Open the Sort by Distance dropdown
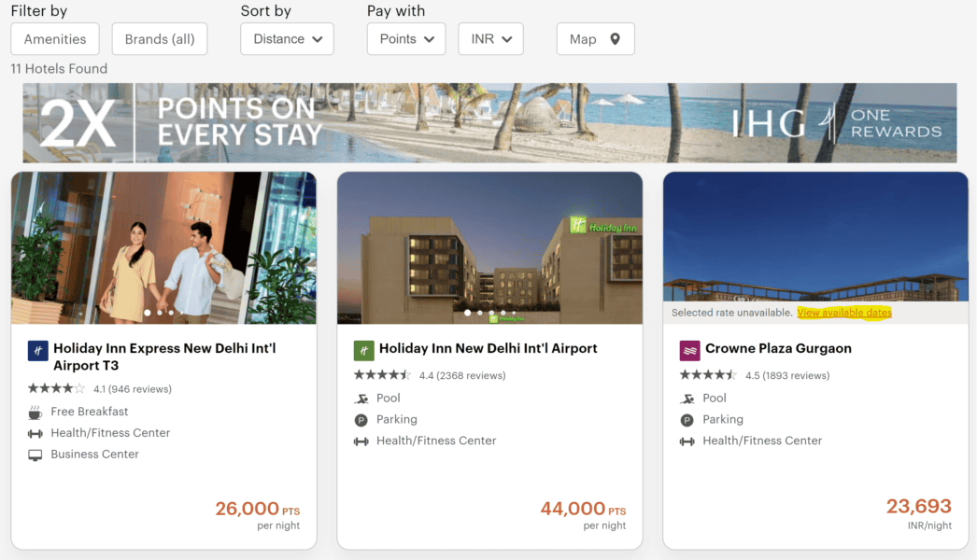 [287, 38]
